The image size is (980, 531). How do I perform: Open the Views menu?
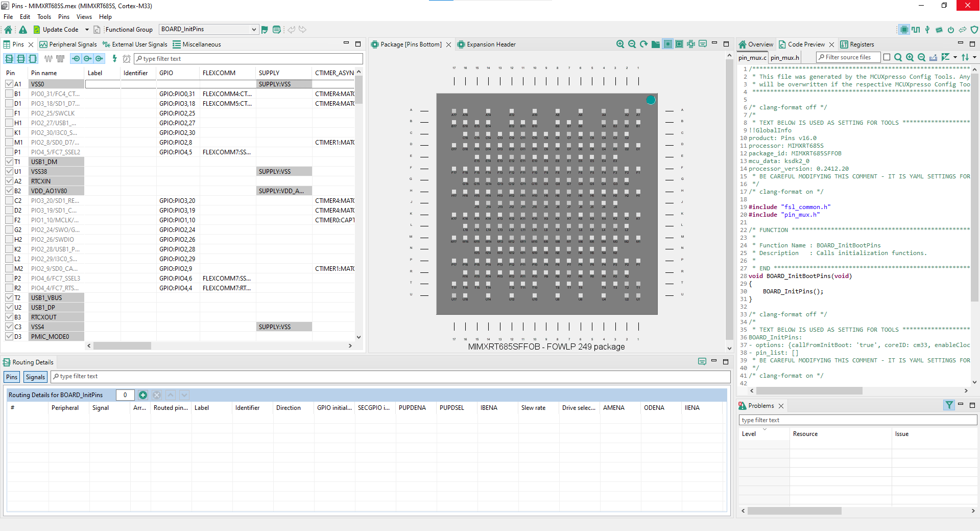pyautogui.click(x=84, y=17)
